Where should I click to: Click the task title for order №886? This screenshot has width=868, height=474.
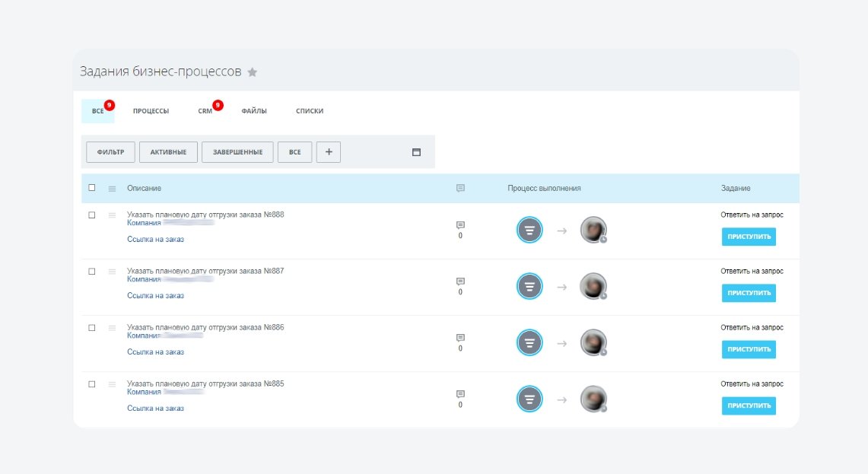click(x=205, y=327)
